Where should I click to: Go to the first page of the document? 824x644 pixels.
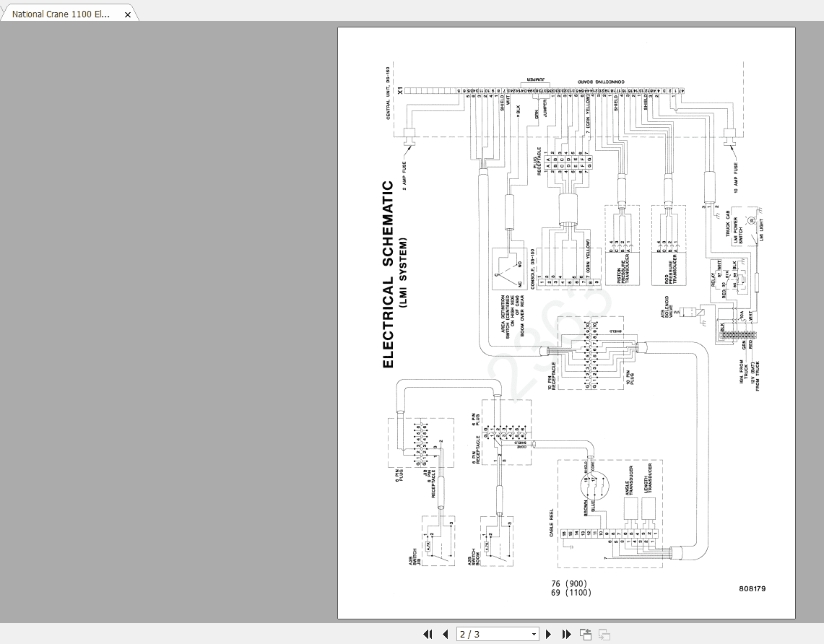click(428, 634)
